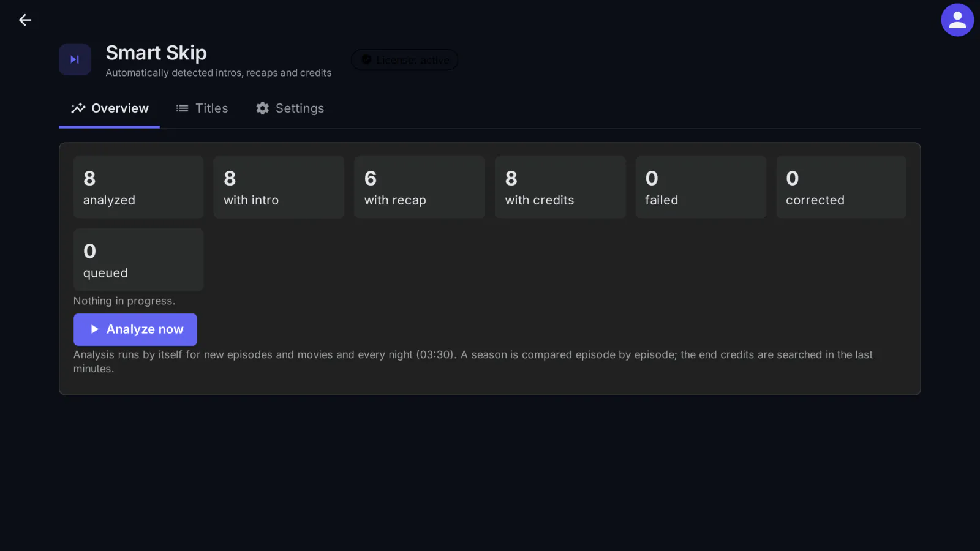
Task: Go back using the arrow icon
Action: point(25,20)
